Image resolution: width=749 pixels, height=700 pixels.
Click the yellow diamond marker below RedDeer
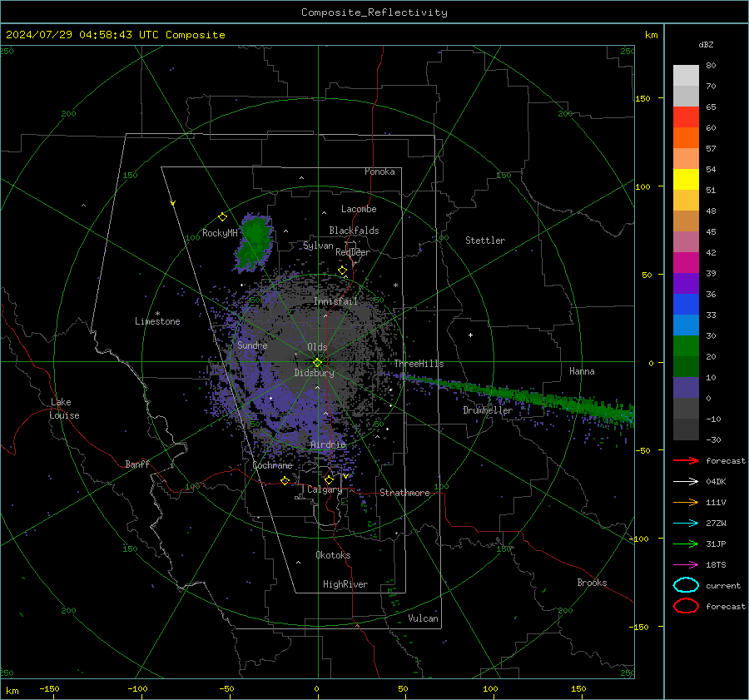point(342,271)
